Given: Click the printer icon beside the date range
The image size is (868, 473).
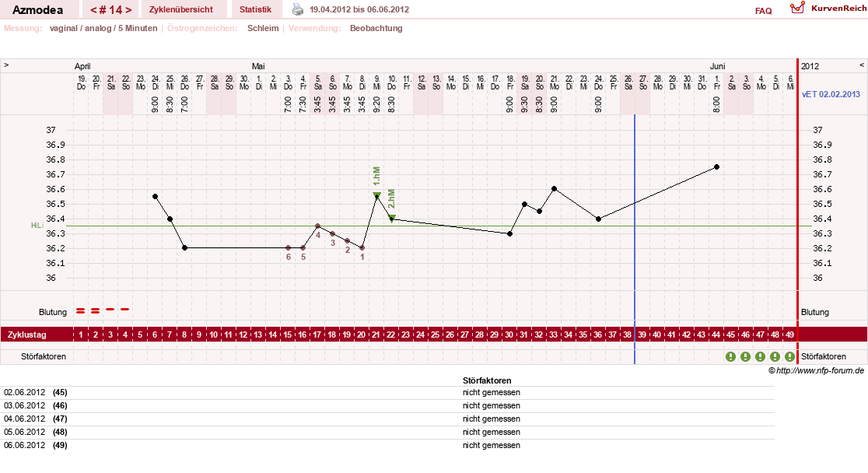Looking at the screenshot, I should [x=298, y=9].
